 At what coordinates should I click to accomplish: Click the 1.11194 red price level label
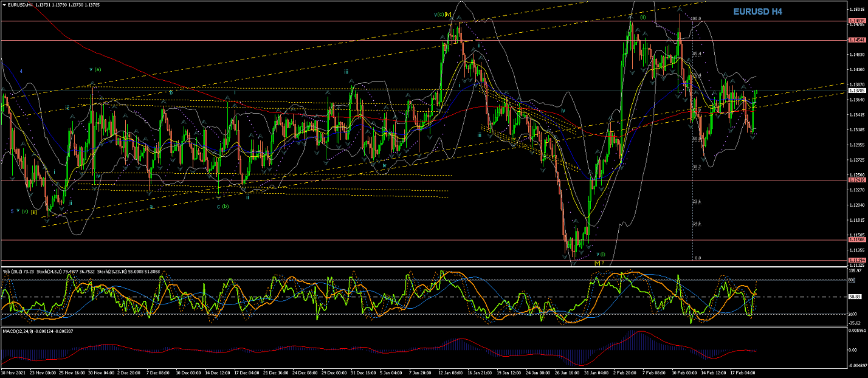tap(856, 260)
